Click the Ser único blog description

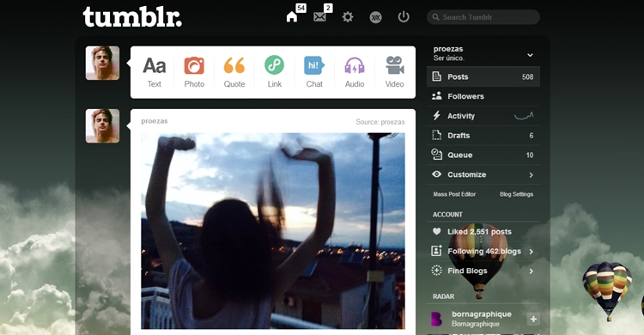click(448, 58)
